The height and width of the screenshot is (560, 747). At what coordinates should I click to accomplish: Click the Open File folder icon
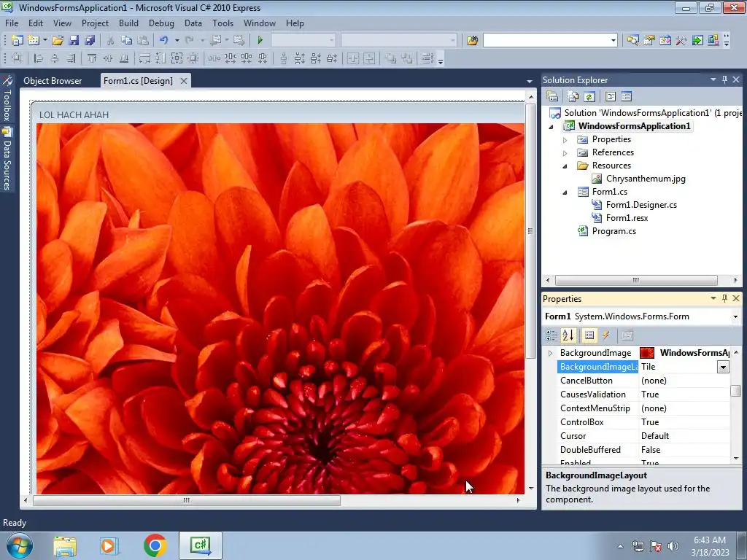[x=58, y=41]
